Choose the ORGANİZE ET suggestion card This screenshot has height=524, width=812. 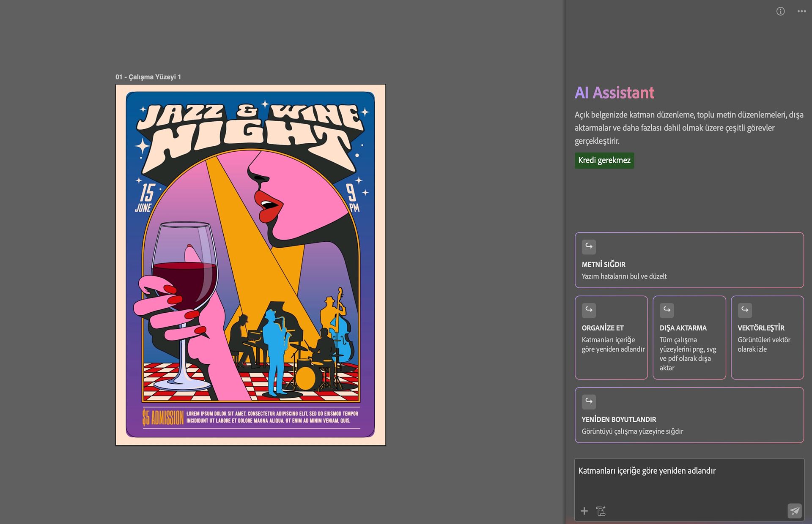click(611, 337)
